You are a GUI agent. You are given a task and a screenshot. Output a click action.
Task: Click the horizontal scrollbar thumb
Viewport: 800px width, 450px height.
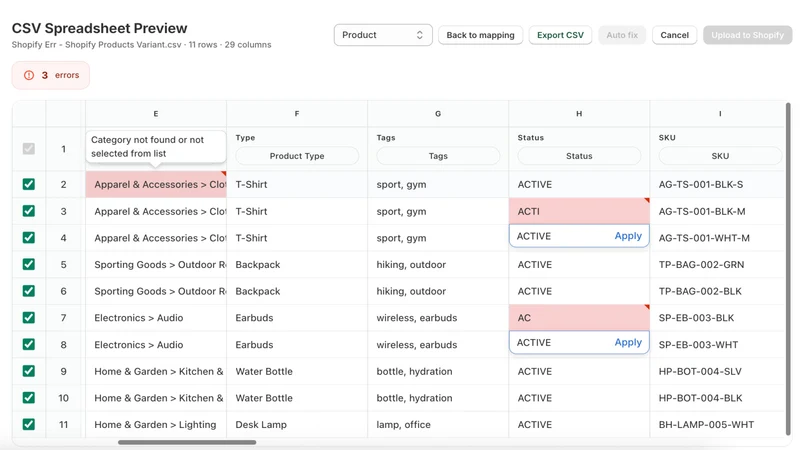(x=187, y=442)
